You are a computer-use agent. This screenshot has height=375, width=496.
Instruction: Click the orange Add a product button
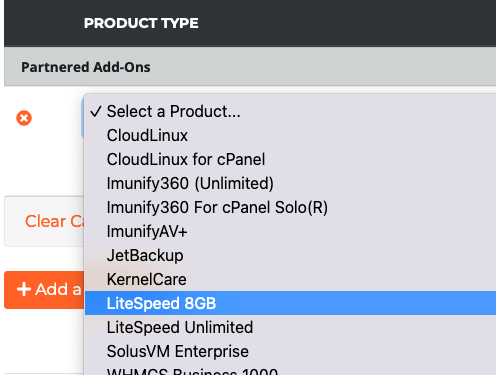[44, 290]
